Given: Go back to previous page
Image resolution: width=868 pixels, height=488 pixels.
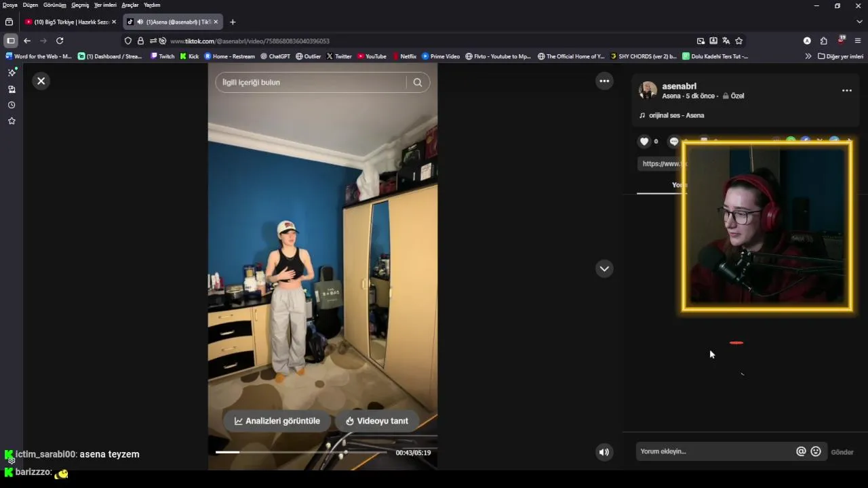Looking at the screenshot, I should tap(27, 41).
